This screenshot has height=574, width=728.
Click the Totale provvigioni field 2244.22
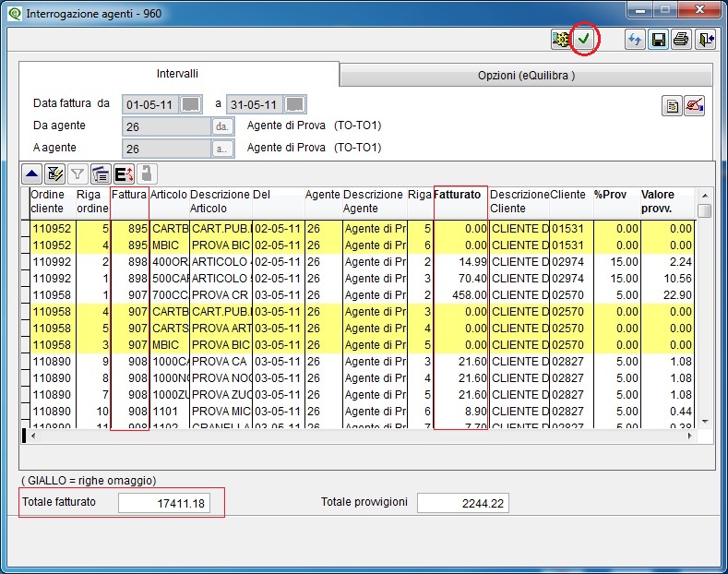pos(463,504)
